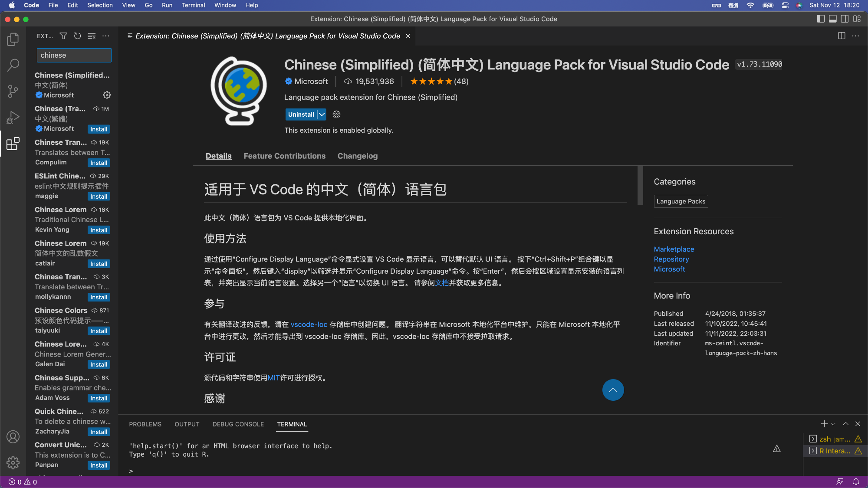Viewport: 868px width, 488px height.
Task: Open Control Center in macOS menu bar
Action: coord(785,5)
